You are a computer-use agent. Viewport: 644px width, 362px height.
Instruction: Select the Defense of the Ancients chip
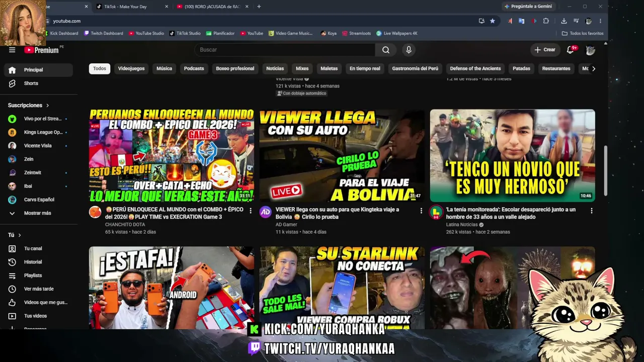tap(475, 68)
